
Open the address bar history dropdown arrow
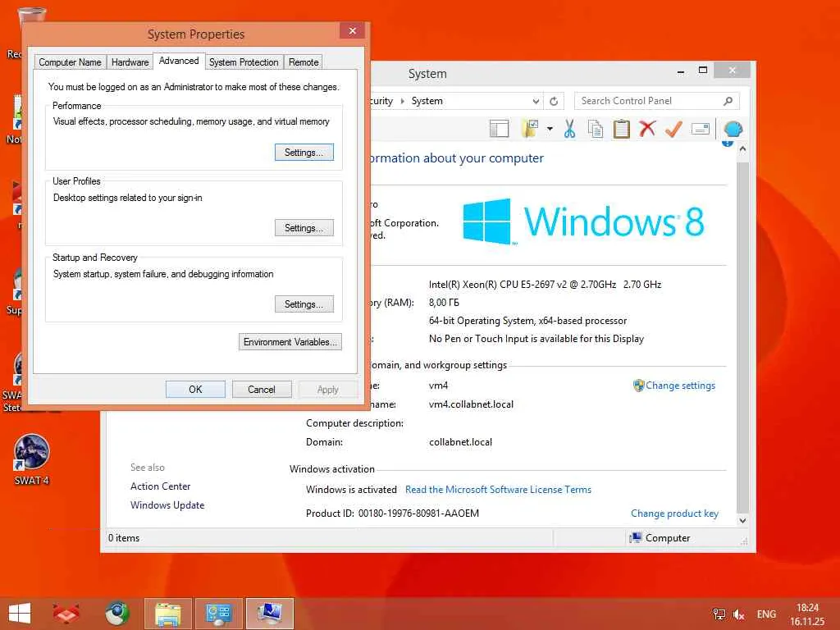point(536,101)
